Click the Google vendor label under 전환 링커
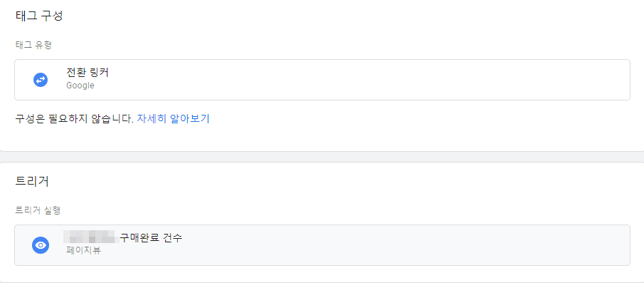The width and height of the screenshot is (644, 283). coord(80,86)
